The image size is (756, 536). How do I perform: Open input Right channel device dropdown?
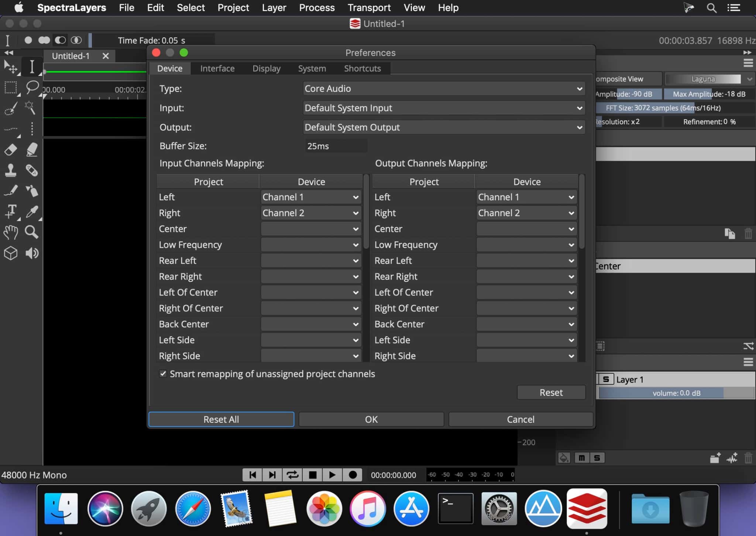[x=311, y=213]
